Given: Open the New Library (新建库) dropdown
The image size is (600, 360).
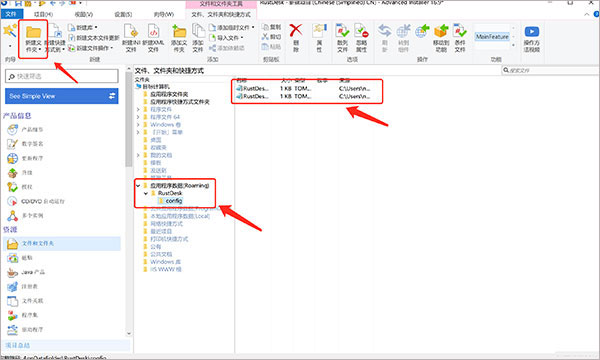Looking at the screenshot, I should pos(83,28).
